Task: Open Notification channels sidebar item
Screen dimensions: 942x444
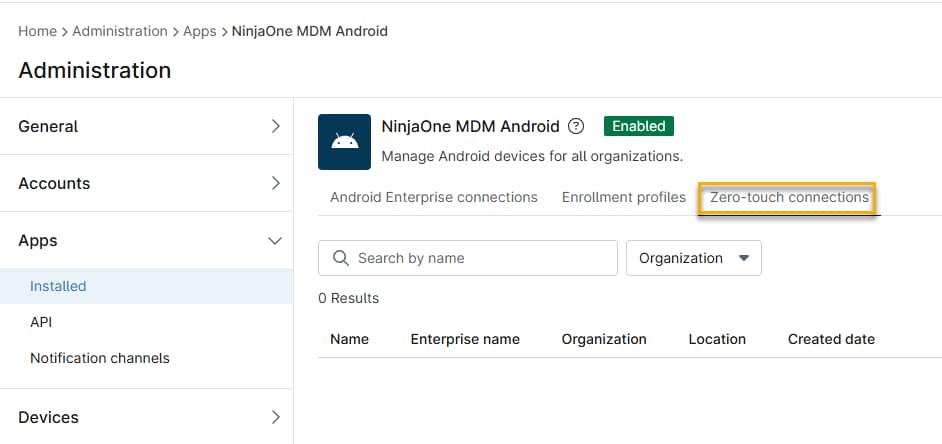Action: (x=100, y=358)
